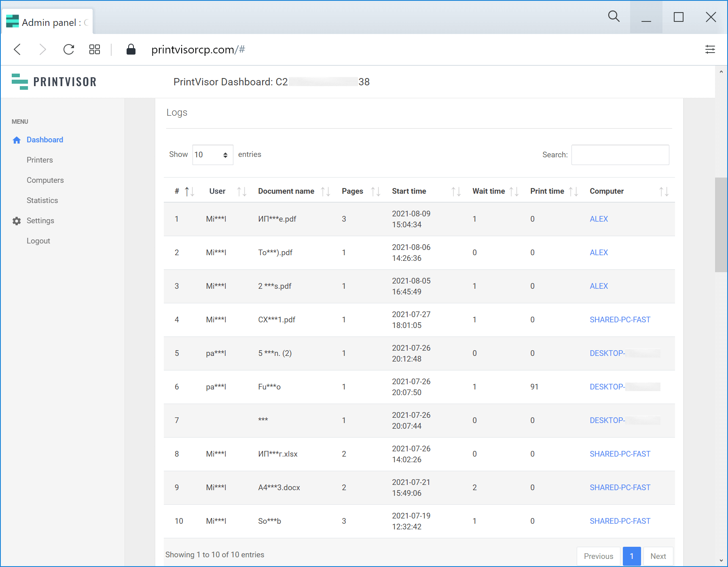Click the Next pagination button
The image size is (728, 567).
(x=658, y=556)
